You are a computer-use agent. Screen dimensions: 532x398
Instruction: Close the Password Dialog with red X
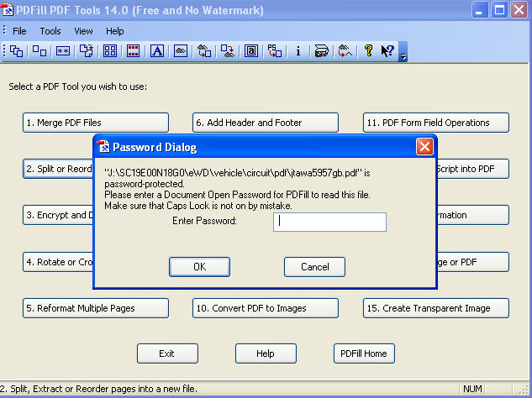point(424,147)
